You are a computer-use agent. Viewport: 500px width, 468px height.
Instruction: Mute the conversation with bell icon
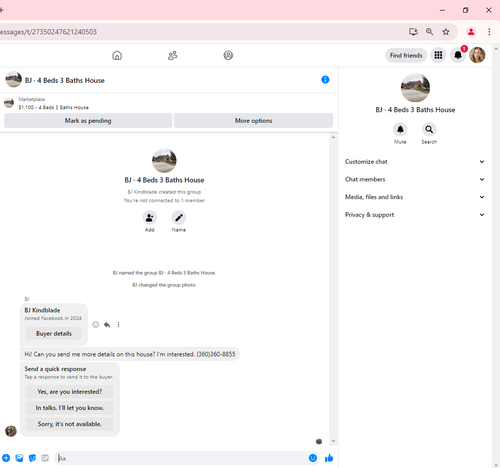[400, 129]
